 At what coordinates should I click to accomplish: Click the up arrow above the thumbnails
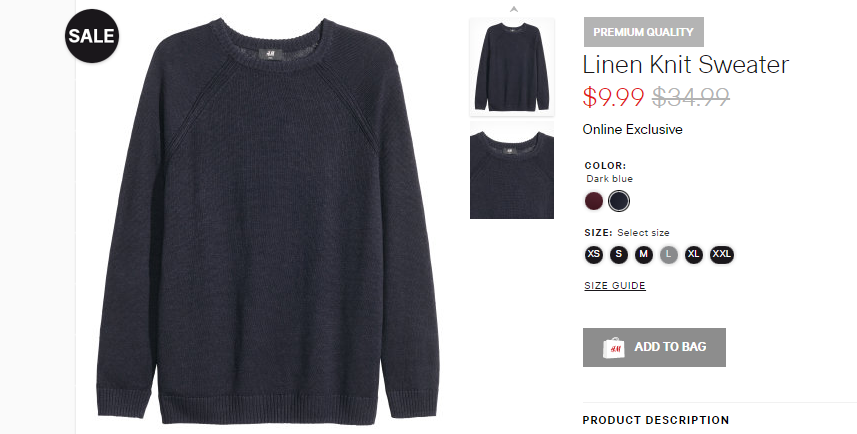coord(513,9)
